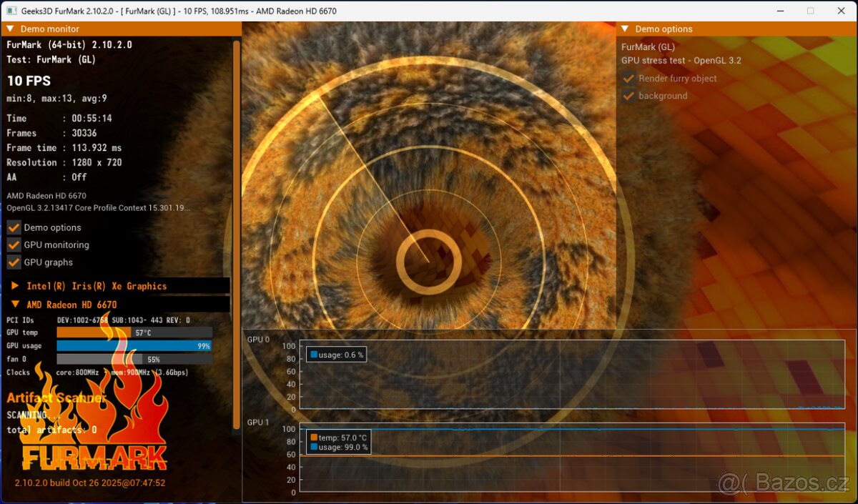Viewport: 858px width, 504px height.
Task: Click the GPU 0 usage 0.6 % legend
Action: pyautogui.click(x=336, y=355)
